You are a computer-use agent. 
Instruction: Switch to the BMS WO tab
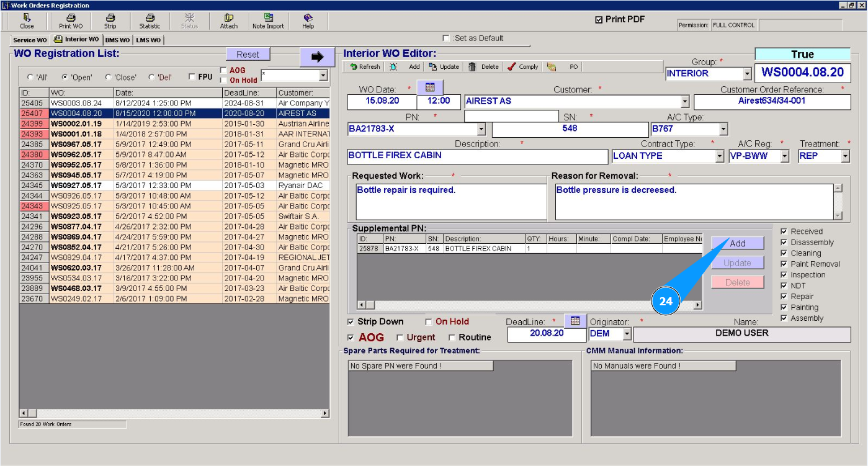point(117,40)
